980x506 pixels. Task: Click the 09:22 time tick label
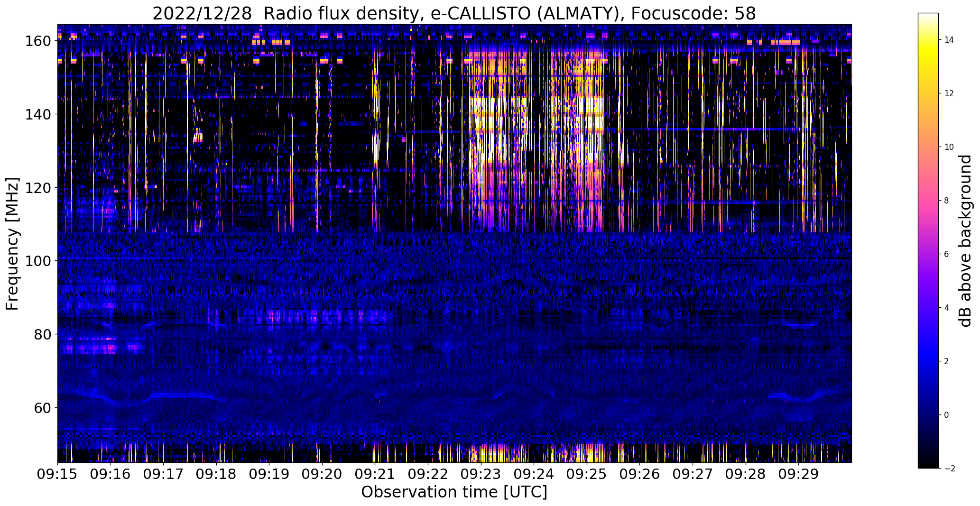[x=428, y=474]
